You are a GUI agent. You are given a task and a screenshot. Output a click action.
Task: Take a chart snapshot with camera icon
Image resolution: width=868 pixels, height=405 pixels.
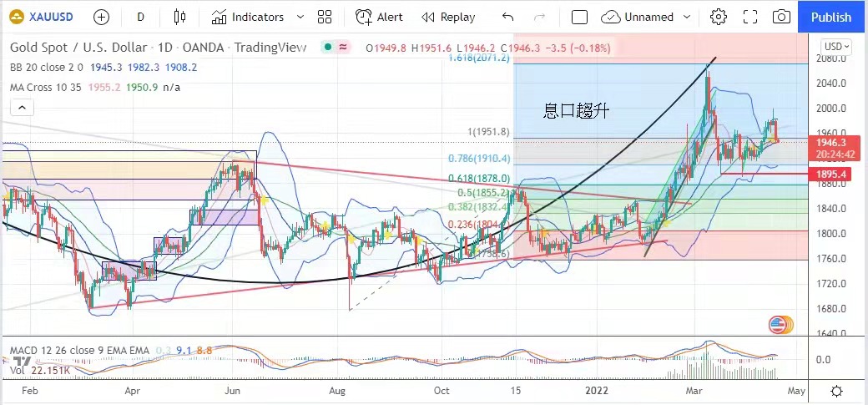pyautogui.click(x=781, y=17)
